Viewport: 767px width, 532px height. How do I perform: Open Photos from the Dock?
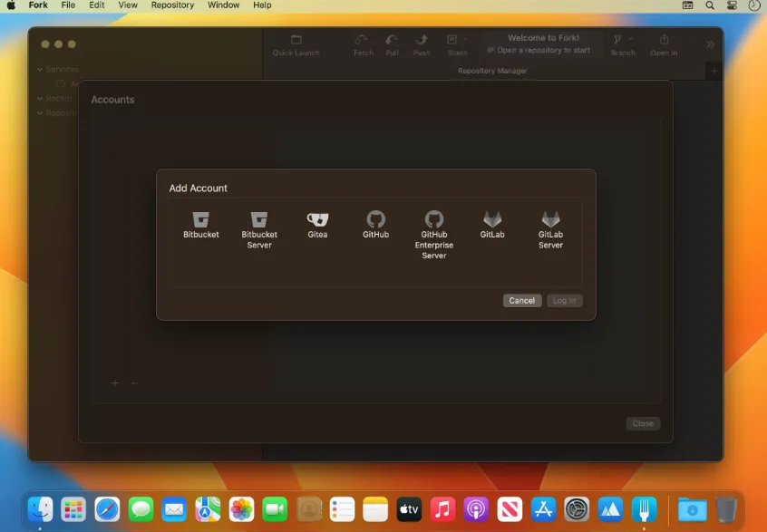(x=242, y=509)
